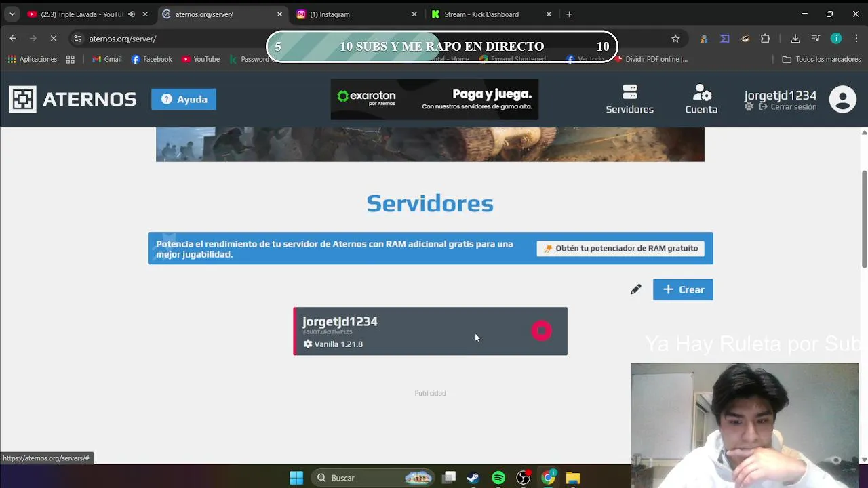Switch to the Triple Lavada YouTube tab
This screenshot has width=868, height=488.
pos(81,14)
